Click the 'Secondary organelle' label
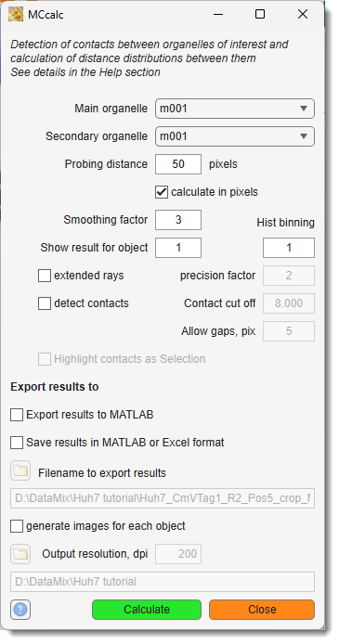 tap(97, 136)
